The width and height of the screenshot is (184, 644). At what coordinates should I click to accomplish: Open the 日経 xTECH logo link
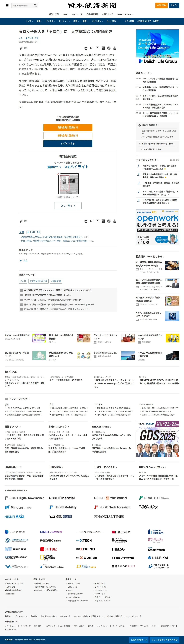[x=84, y=540]
